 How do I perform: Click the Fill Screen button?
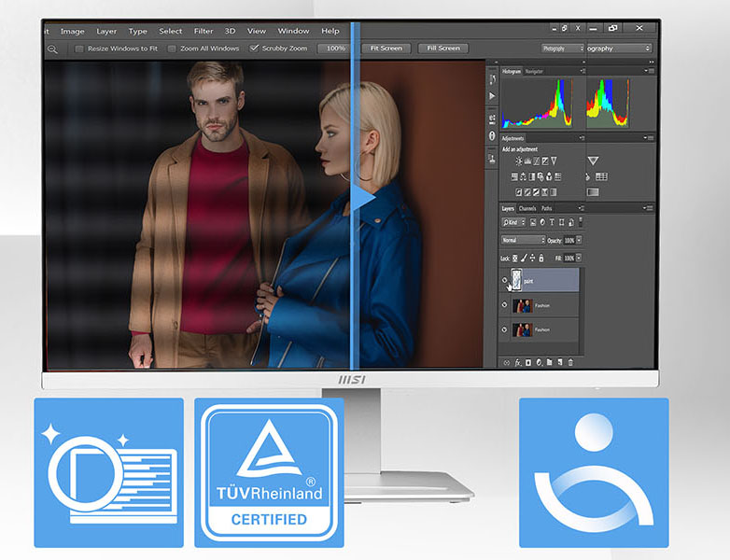click(x=442, y=49)
